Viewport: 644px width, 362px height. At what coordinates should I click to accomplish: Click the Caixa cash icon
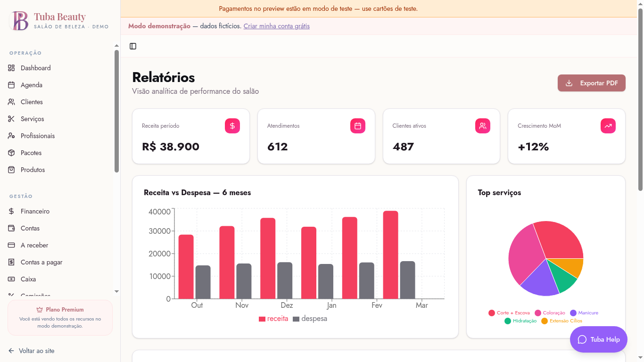click(x=11, y=279)
